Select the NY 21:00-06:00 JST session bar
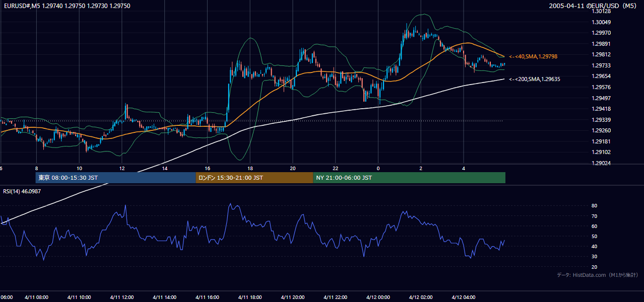The height and width of the screenshot is (302, 644). click(409, 178)
